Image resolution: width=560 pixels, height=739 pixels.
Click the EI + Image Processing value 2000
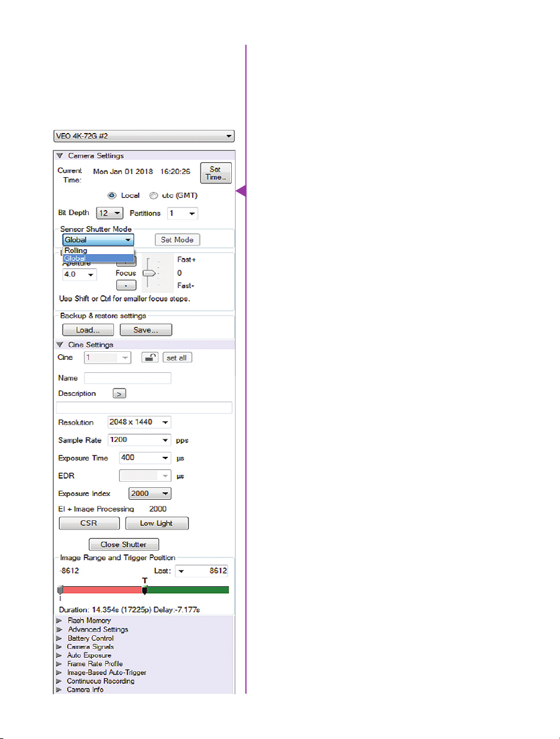click(158, 509)
